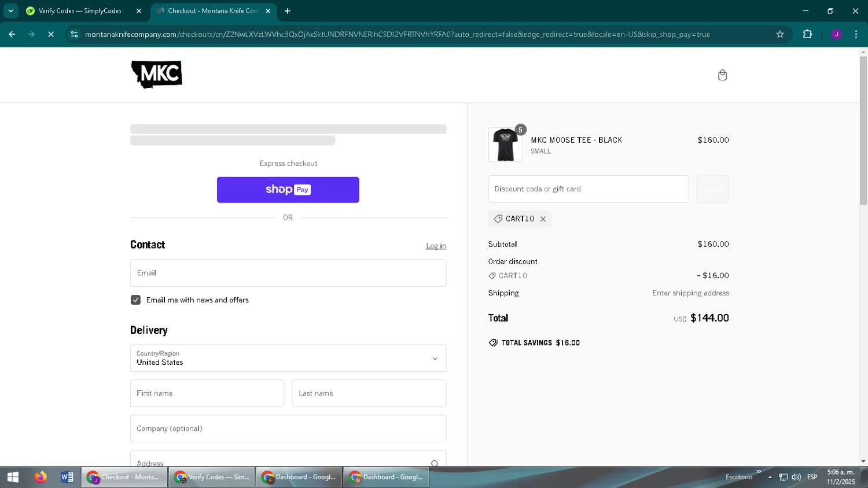The height and width of the screenshot is (488, 868).
Task: Show hidden system tray icons
Action: click(x=770, y=477)
